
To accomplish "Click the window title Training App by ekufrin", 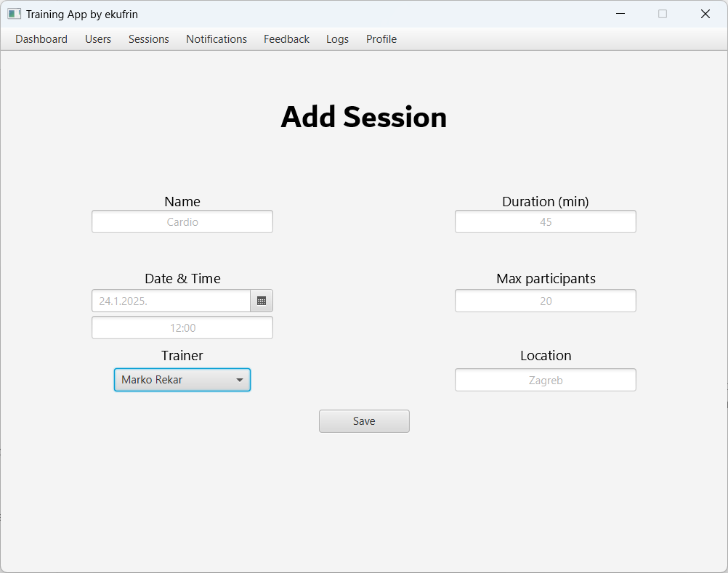I will [x=81, y=15].
